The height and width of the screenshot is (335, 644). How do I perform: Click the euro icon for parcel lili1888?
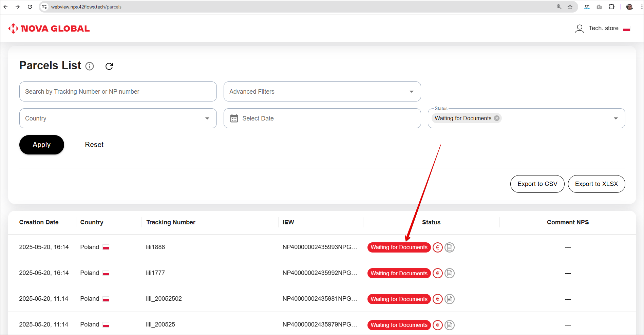[x=438, y=247]
